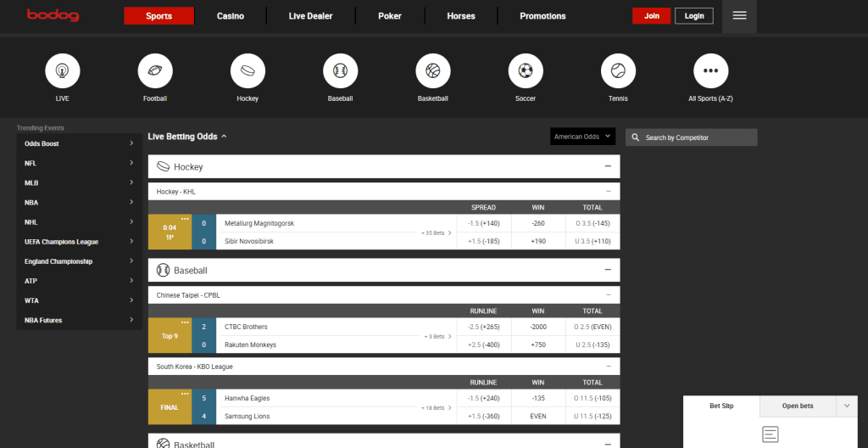The width and height of the screenshot is (868, 448).
Task: Switch to the Open bets tab
Action: (x=798, y=406)
